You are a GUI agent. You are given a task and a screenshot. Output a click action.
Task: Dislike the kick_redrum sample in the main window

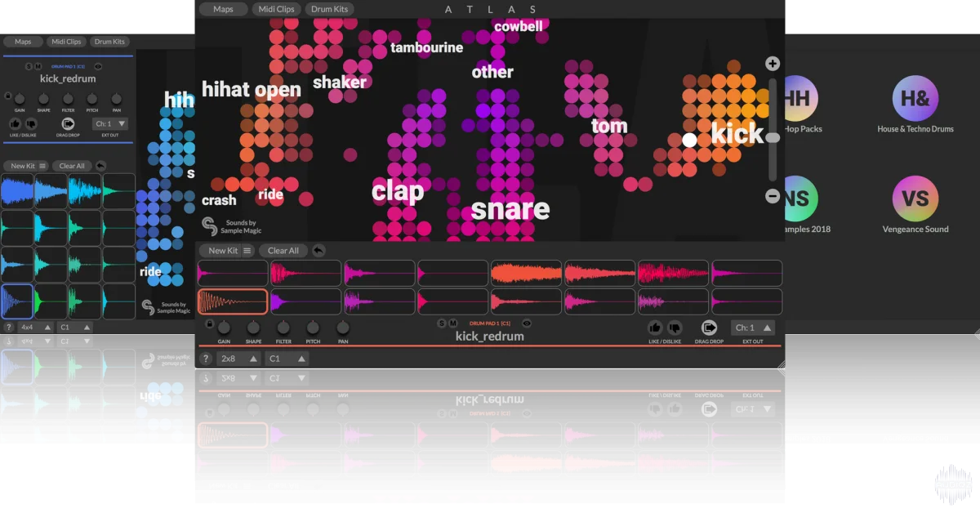675,328
